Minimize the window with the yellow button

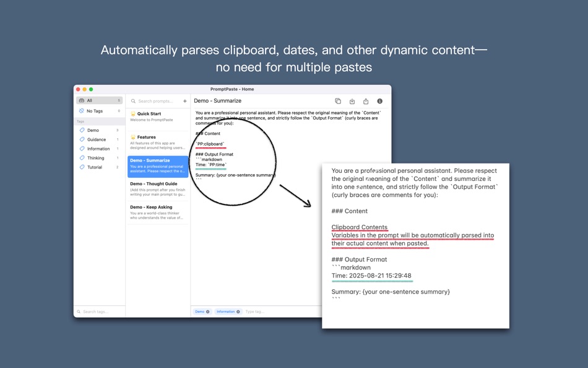click(x=84, y=89)
